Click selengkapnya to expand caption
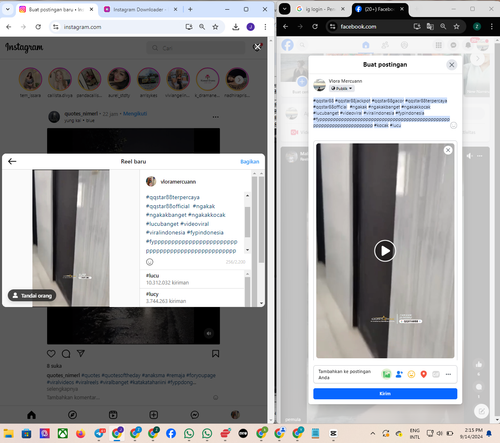This screenshot has height=443, width=500. [x=62, y=389]
